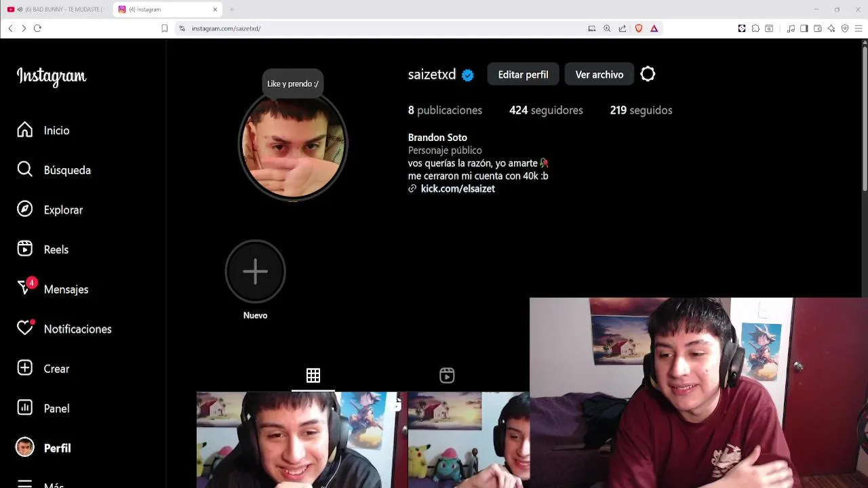Screen dimensions: 868x488
Task: Add a Nuevo story highlight
Action: [256, 272]
